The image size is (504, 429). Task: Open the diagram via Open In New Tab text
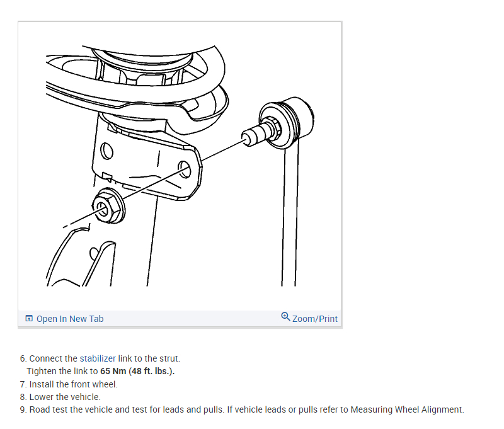(x=70, y=319)
